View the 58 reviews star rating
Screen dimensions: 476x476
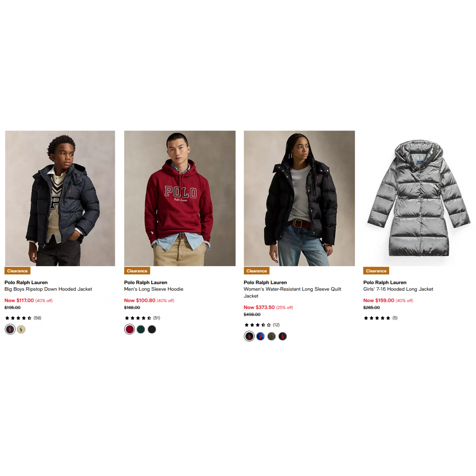pyautogui.click(x=23, y=318)
